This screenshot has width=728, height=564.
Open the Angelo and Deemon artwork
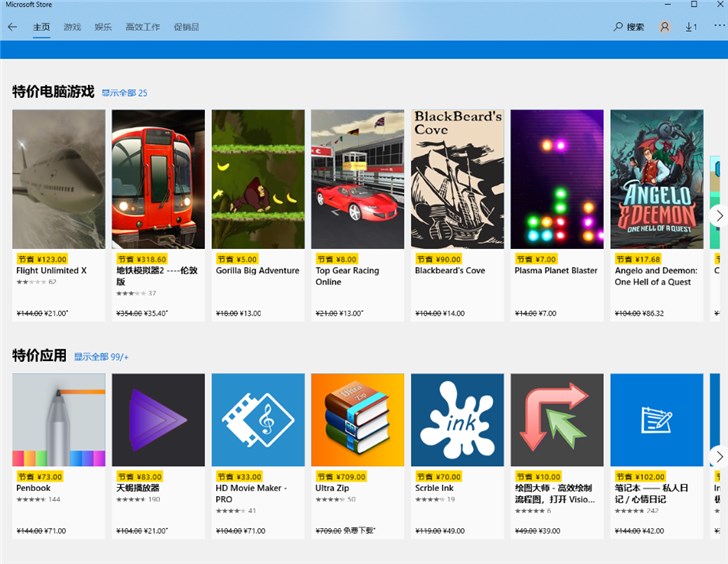(x=657, y=179)
